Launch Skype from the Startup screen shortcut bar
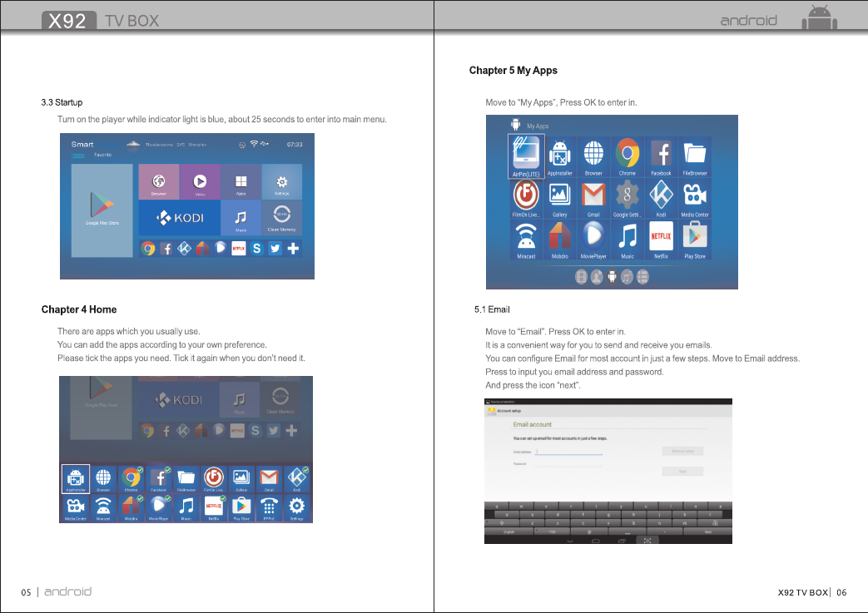 pyautogui.click(x=256, y=249)
